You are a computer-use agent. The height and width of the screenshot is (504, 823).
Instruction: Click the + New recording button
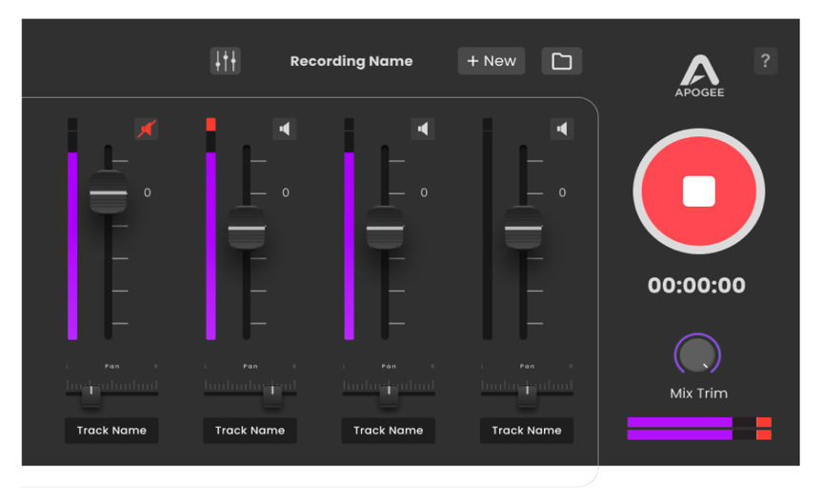492,61
